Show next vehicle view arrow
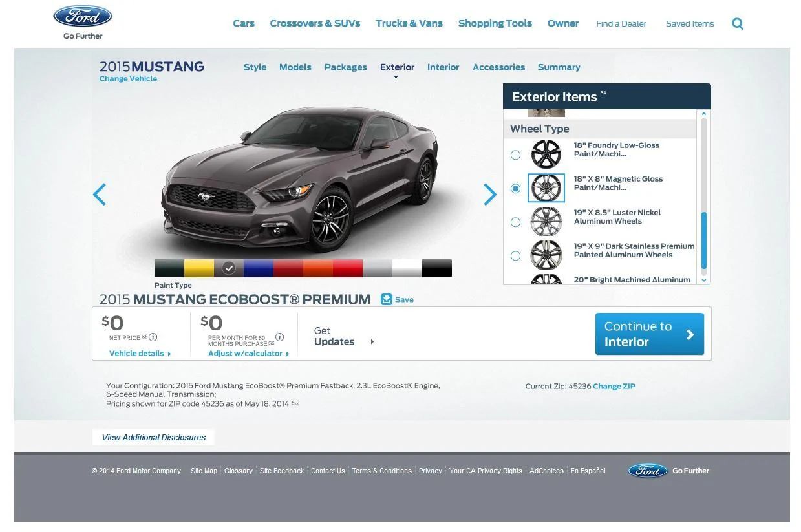The image size is (801, 532). click(x=490, y=194)
